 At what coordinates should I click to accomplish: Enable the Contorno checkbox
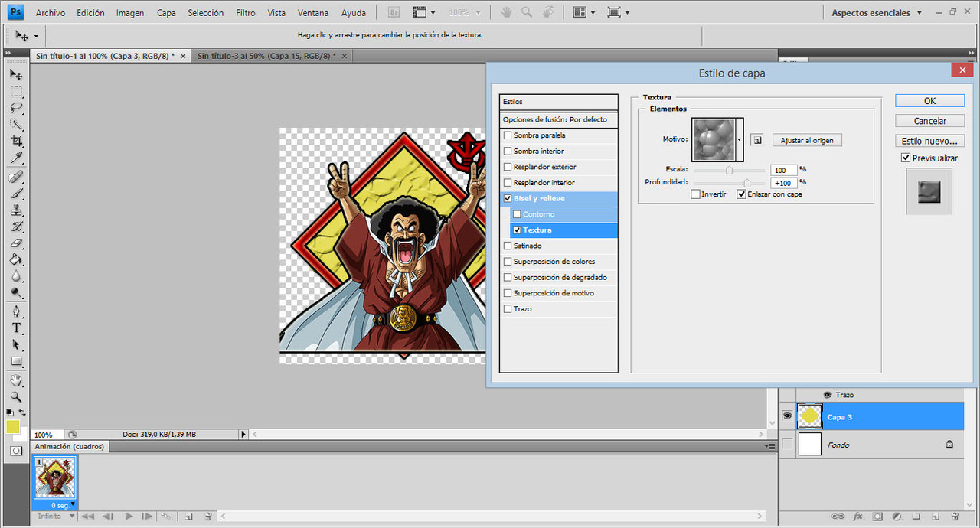pyautogui.click(x=518, y=214)
